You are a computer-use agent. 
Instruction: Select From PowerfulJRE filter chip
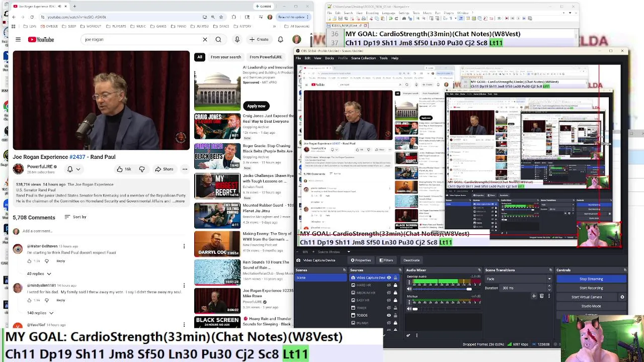[266, 57]
